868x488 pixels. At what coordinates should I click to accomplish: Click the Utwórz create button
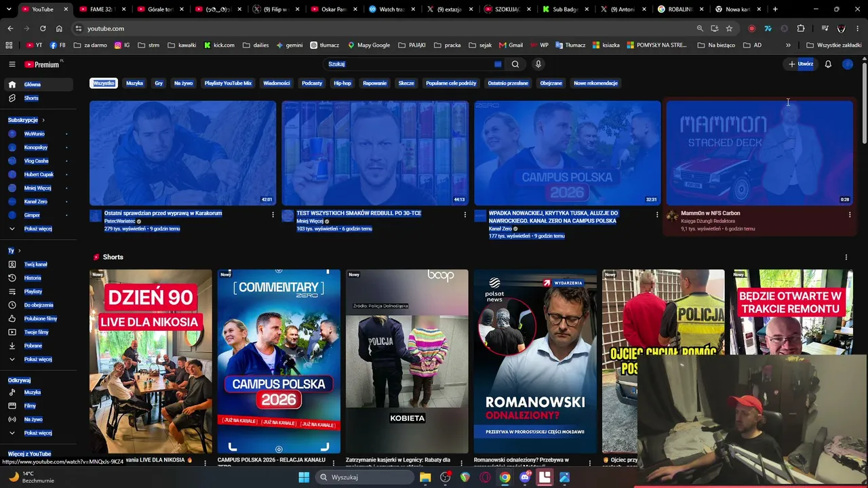(801, 64)
